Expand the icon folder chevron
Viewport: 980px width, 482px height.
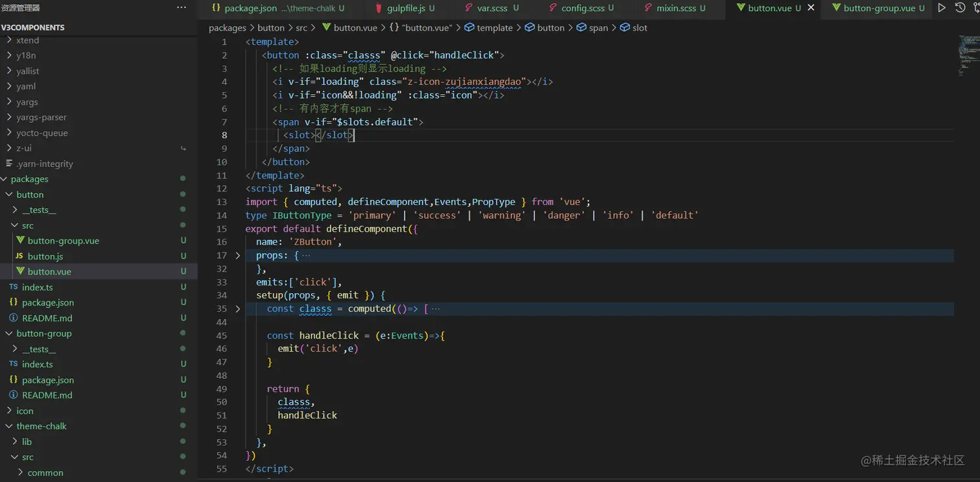click(x=9, y=411)
